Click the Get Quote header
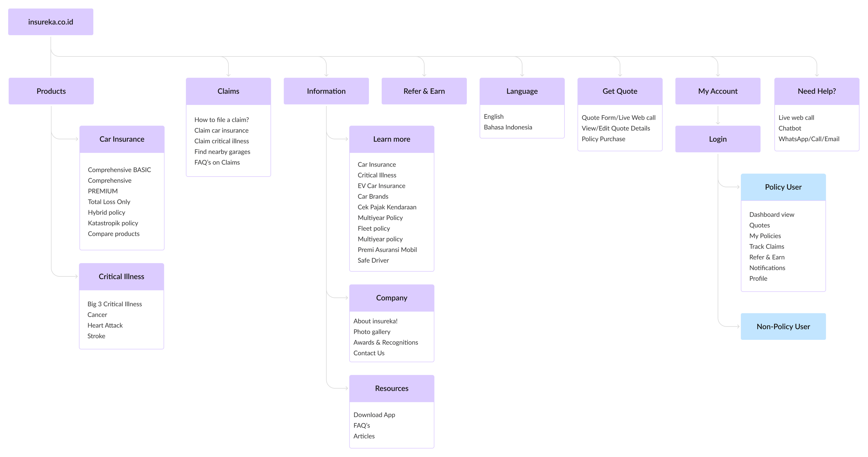The height and width of the screenshot is (457, 868). (x=620, y=91)
